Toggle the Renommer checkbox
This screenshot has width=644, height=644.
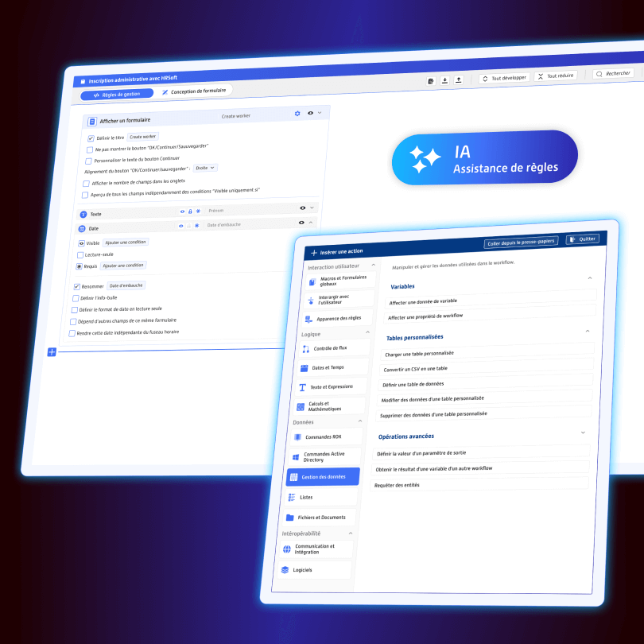click(x=77, y=286)
